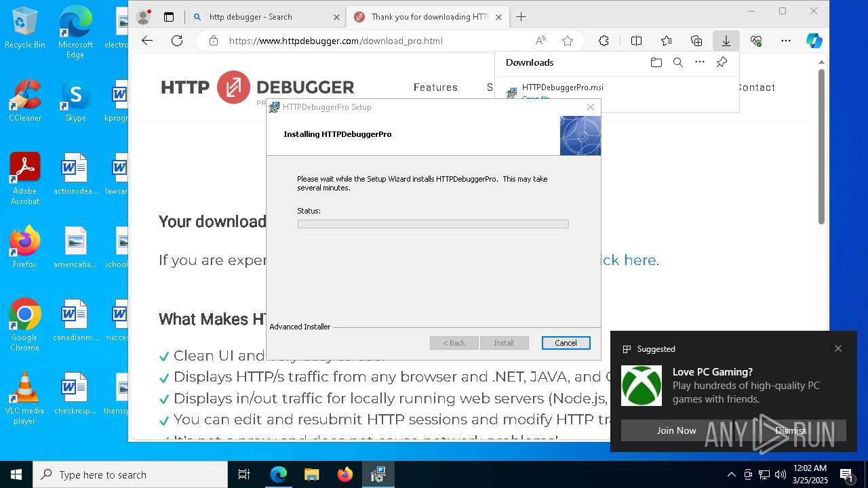The width and height of the screenshot is (868, 488).
Task: Show hidden system tray icons
Action: click(731, 474)
